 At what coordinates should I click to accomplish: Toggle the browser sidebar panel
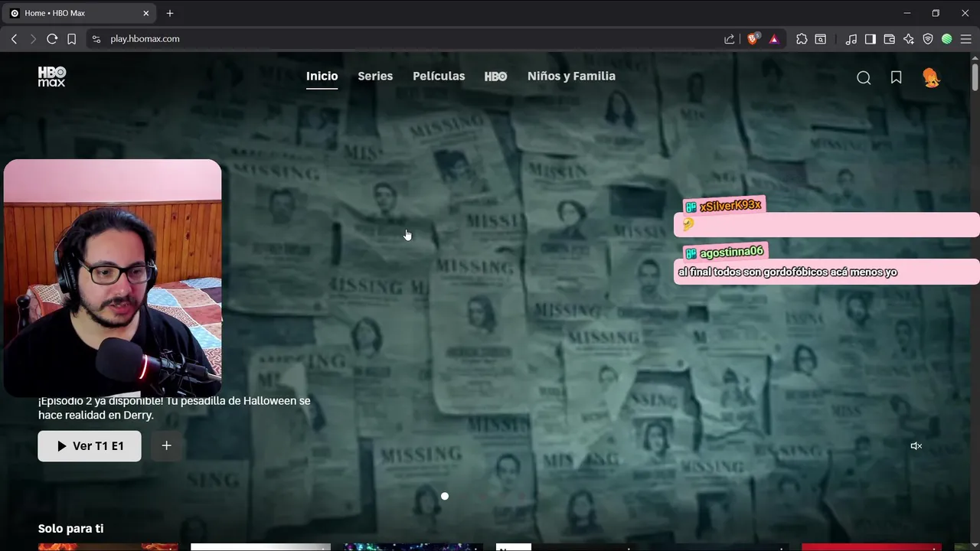[871, 39]
